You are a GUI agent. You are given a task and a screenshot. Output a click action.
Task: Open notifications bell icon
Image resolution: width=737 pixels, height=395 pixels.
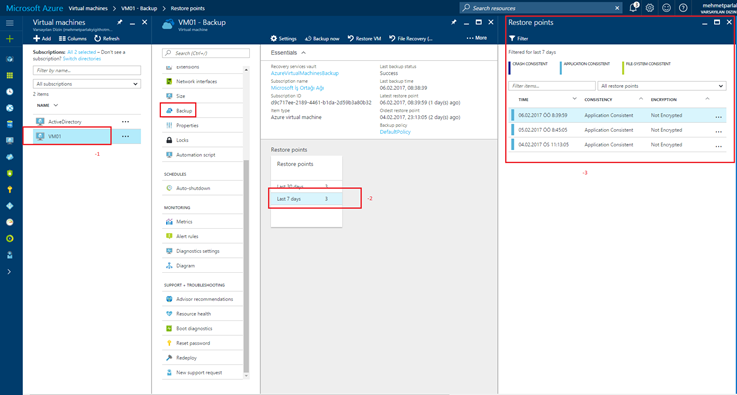634,8
